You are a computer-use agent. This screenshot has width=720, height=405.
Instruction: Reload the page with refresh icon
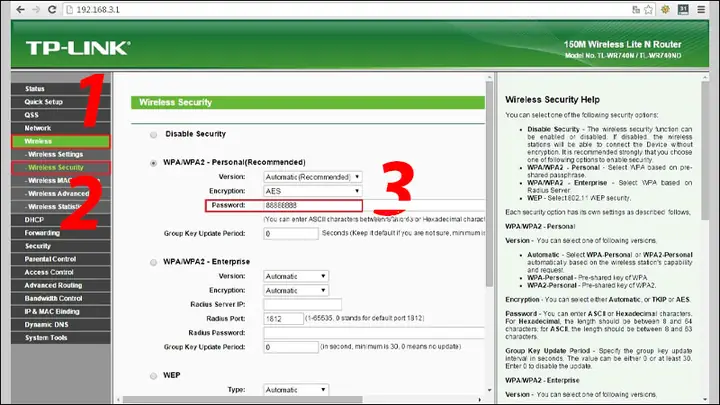point(52,9)
